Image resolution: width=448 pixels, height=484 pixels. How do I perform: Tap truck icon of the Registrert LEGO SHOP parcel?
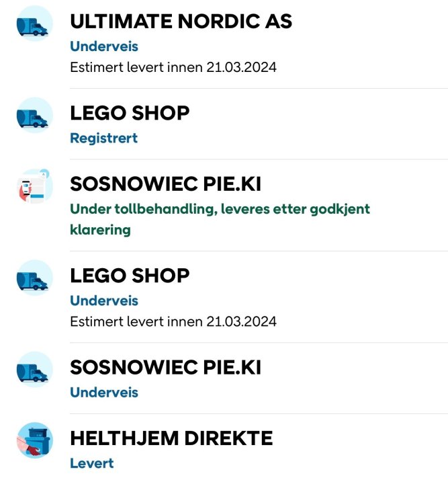34,116
